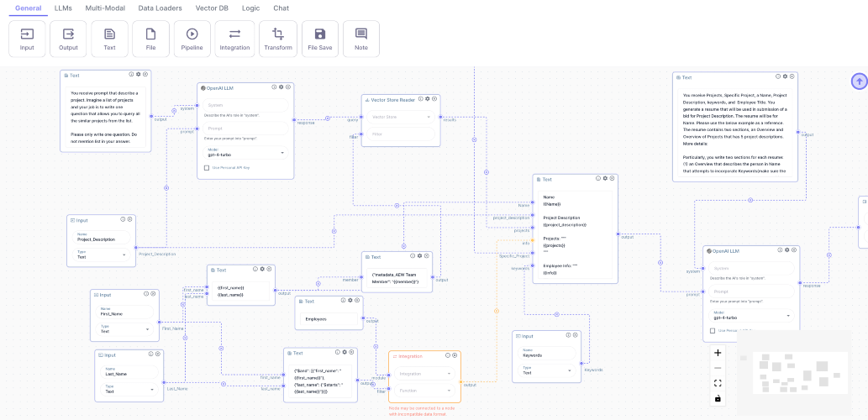Click the circular up-arrow button on canvas

coord(859,81)
